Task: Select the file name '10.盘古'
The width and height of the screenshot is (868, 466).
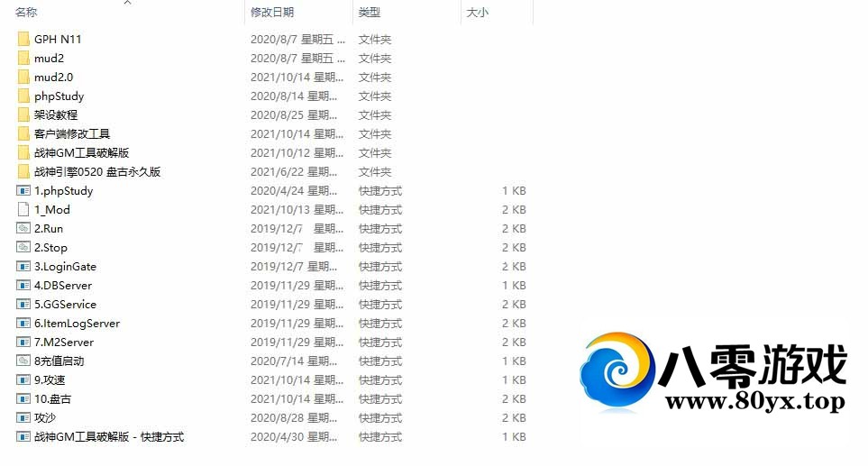Action: point(52,398)
